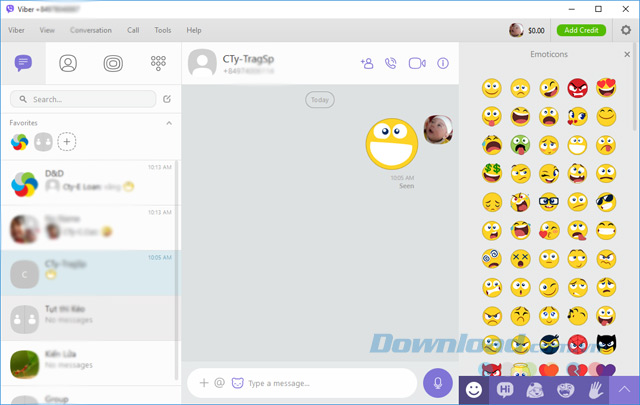Open the dial pad tab
This screenshot has height=405, width=640.
tap(158, 63)
